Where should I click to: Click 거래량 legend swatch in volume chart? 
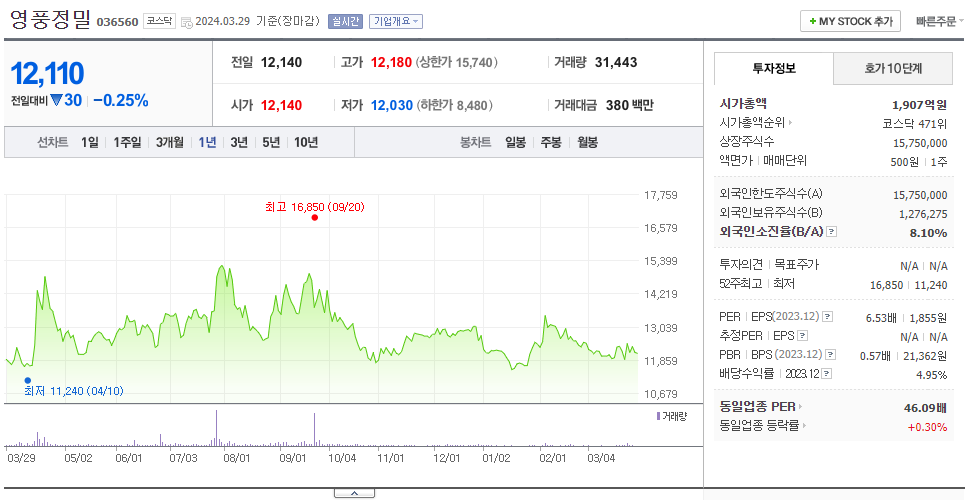point(659,416)
